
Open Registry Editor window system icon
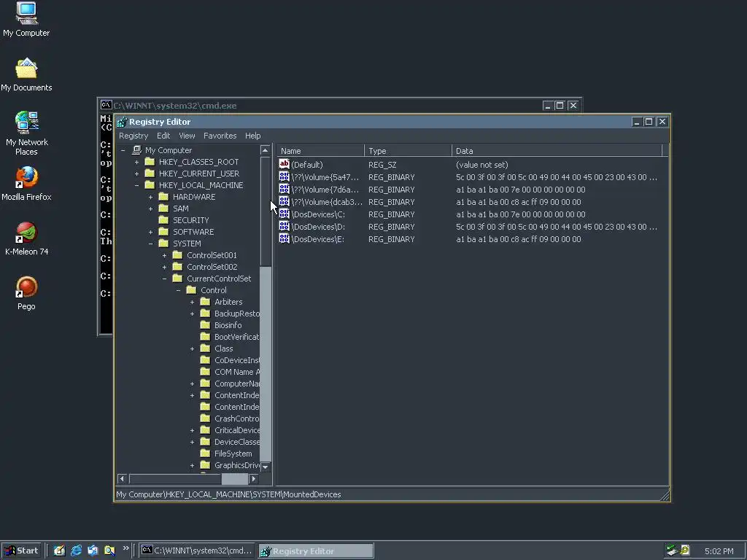pyautogui.click(x=122, y=122)
